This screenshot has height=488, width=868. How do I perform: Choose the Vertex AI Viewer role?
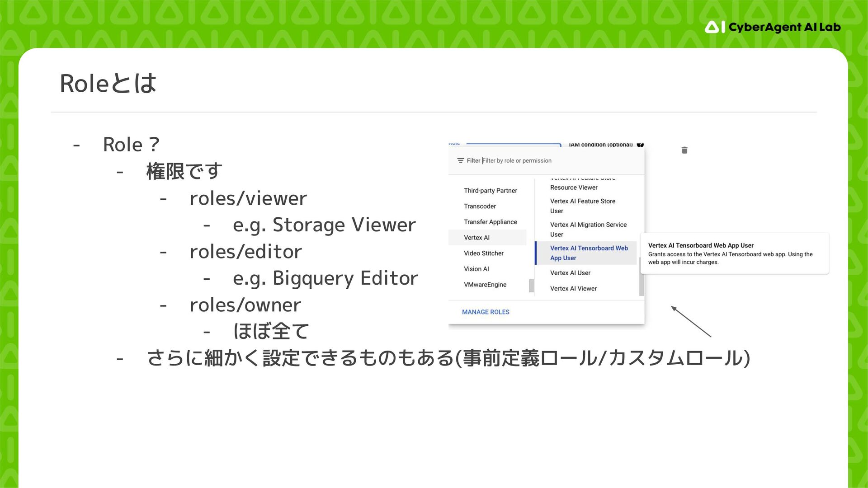coord(573,288)
